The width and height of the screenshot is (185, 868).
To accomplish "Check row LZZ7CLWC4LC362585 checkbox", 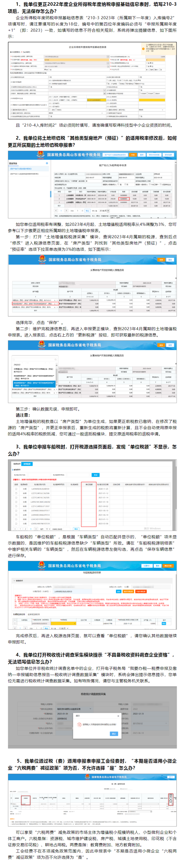I will 16,498.
